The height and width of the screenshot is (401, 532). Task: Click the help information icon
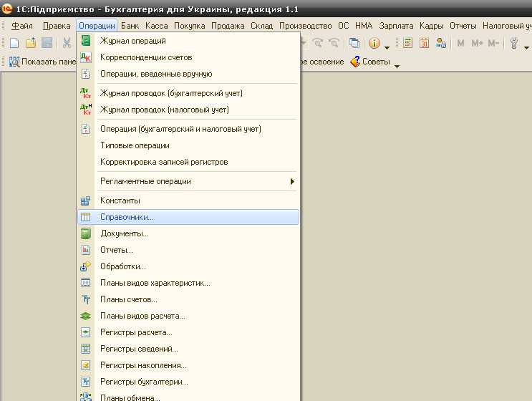pyautogui.click(x=374, y=43)
